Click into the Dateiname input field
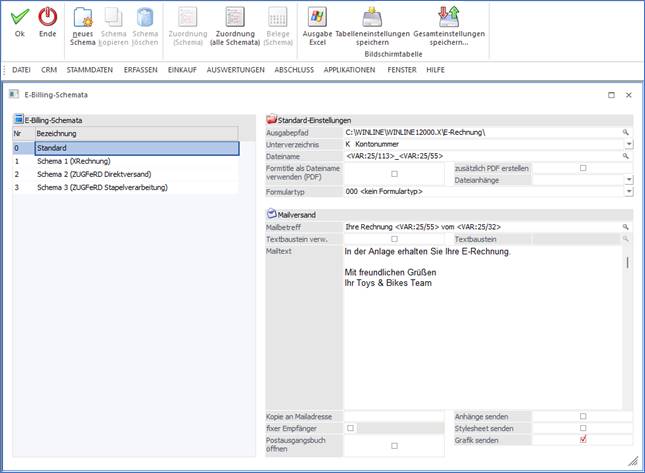Viewport: 645px width, 473px height. [483, 156]
